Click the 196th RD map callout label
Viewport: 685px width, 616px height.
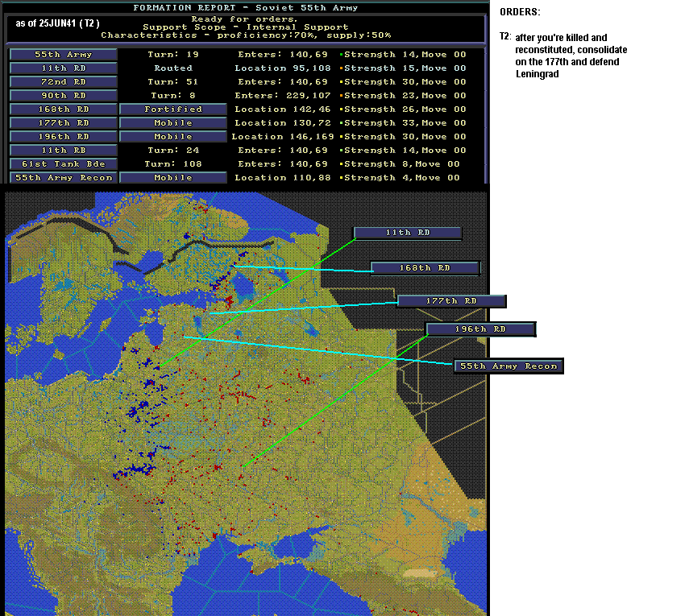coord(480,329)
